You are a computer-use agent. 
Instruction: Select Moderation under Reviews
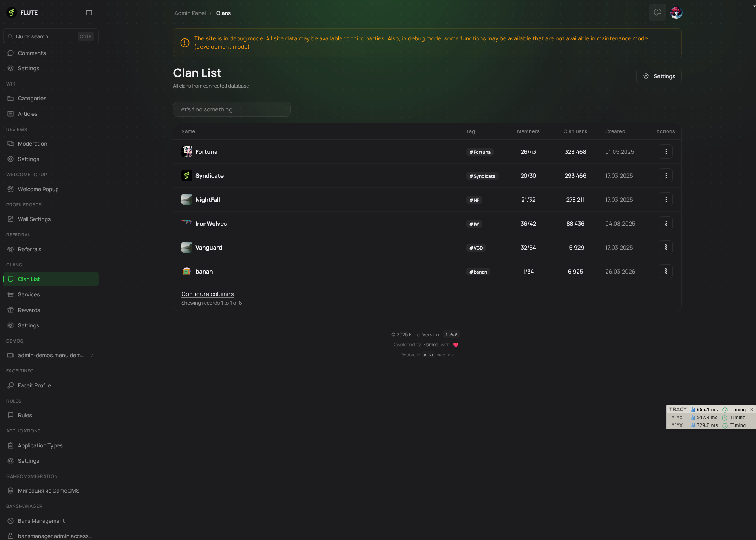click(x=32, y=144)
